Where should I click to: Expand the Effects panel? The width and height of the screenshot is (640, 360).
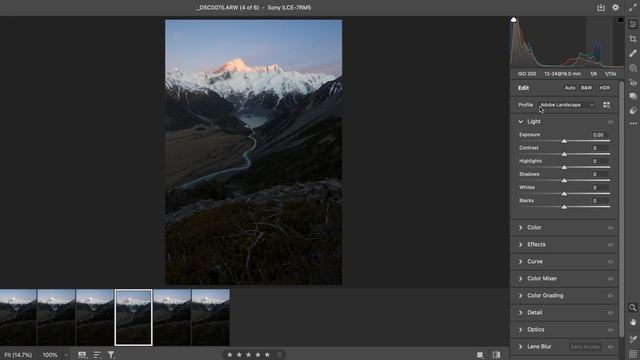point(520,244)
